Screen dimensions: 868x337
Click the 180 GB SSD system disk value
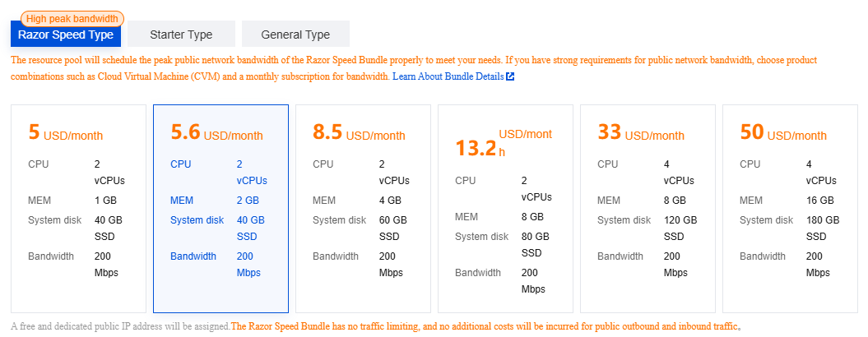click(x=824, y=228)
